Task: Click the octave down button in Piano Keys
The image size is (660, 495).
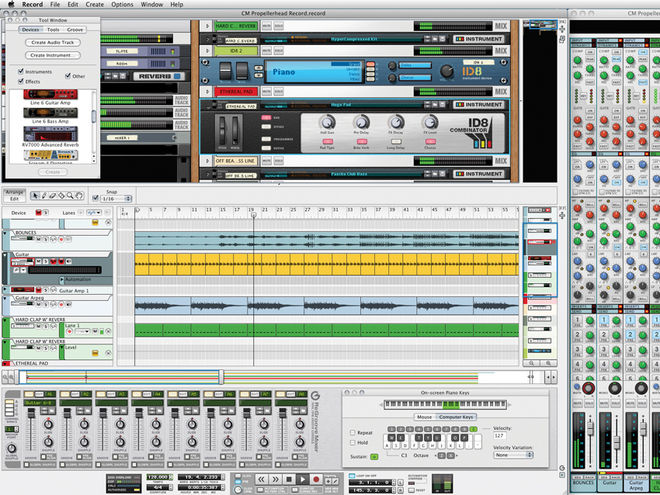Action: click(440, 456)
